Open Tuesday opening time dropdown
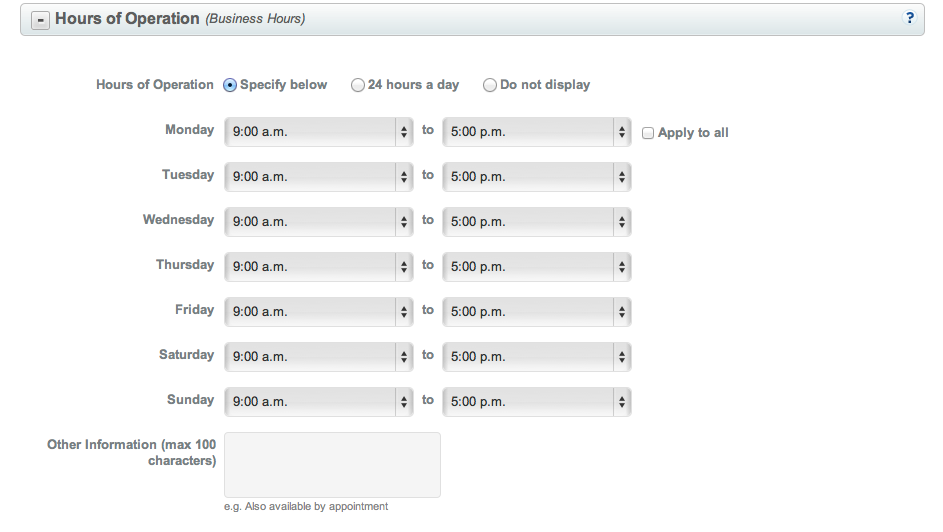 pyautogui.click(x=319, y=177)
